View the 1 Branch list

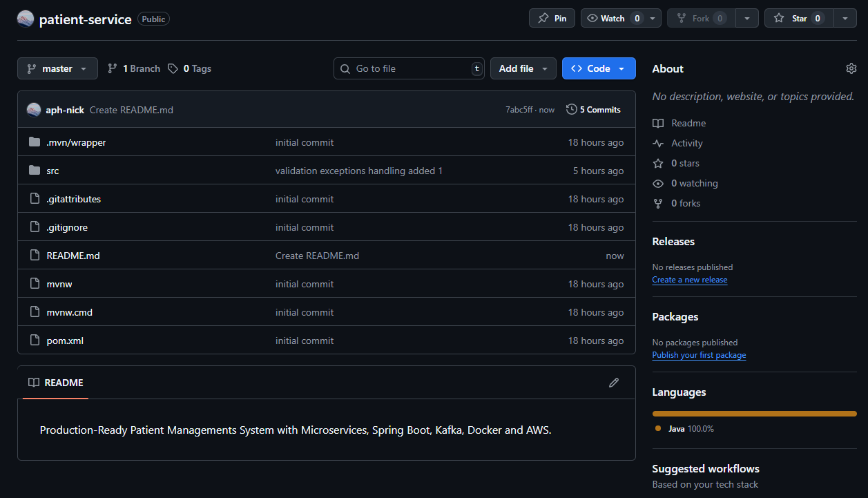[134, 68]
